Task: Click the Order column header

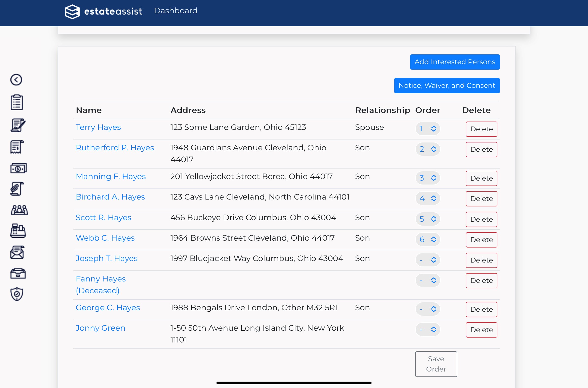Action: point(427,110)
